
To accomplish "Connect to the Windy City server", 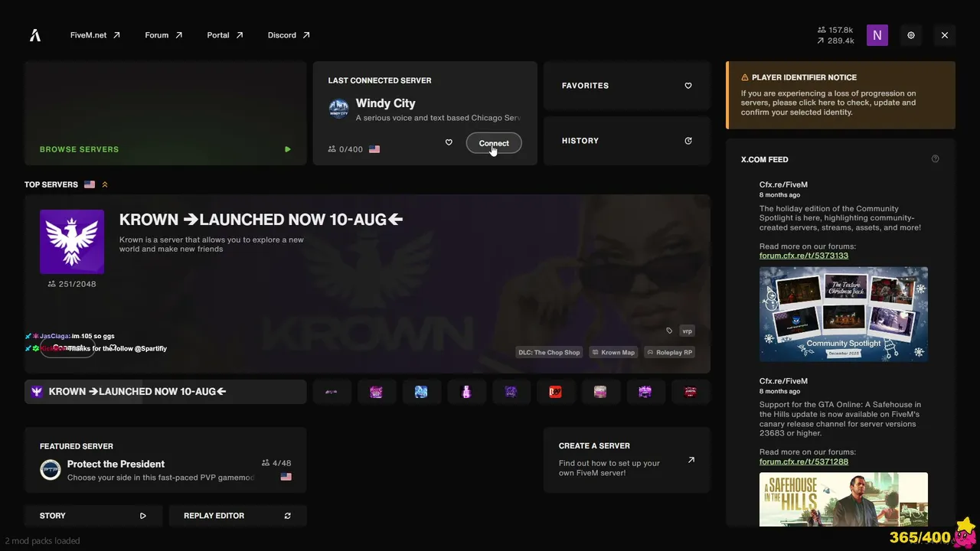I will click(494, 143).
